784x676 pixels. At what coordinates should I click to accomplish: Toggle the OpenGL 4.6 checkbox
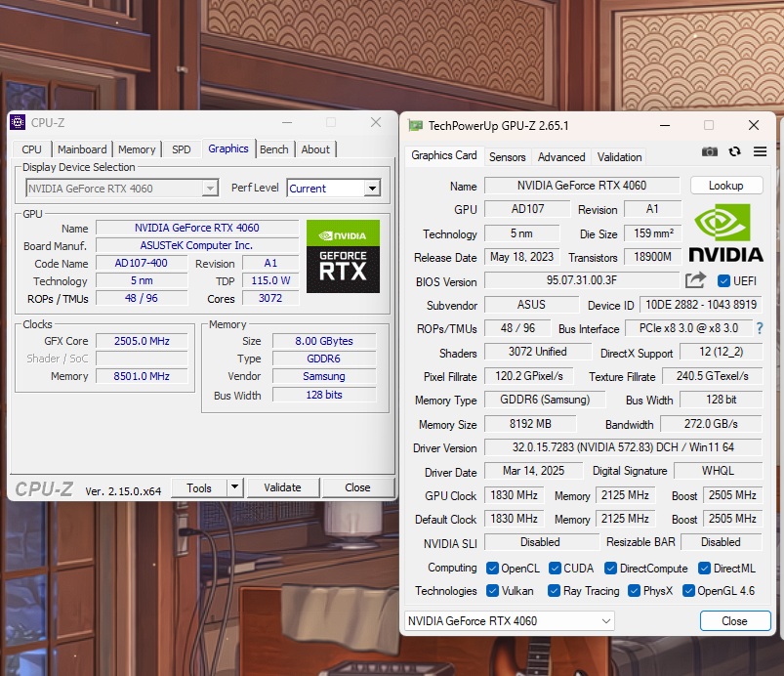point(688,591)
